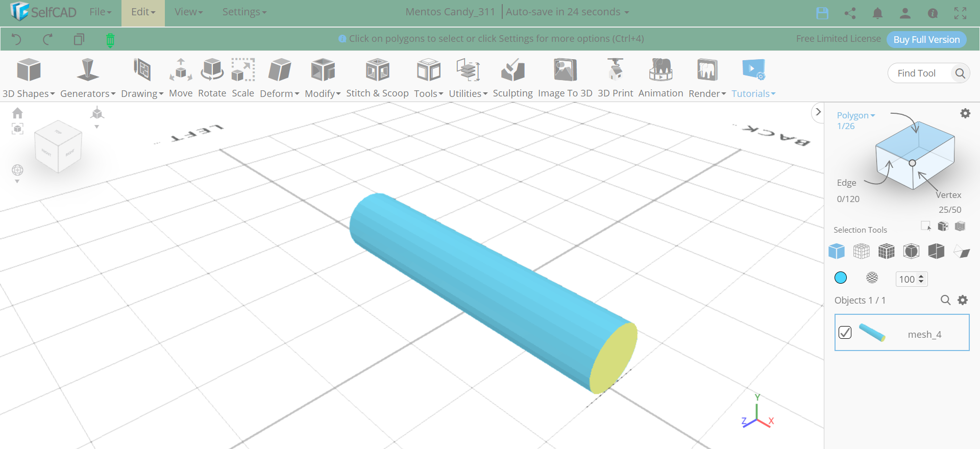Click Buy Full Version button

(x=926, y=39)
